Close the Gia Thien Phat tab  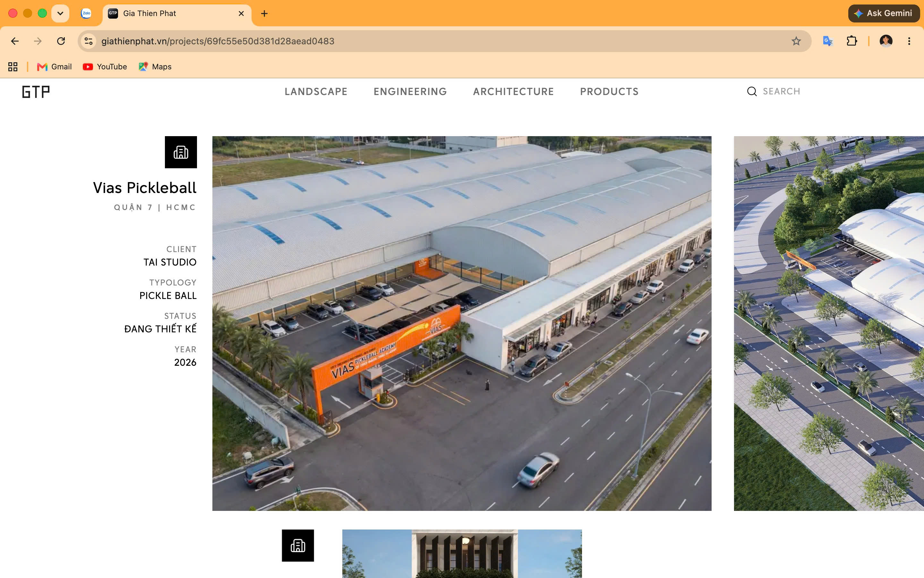(241, 13)
